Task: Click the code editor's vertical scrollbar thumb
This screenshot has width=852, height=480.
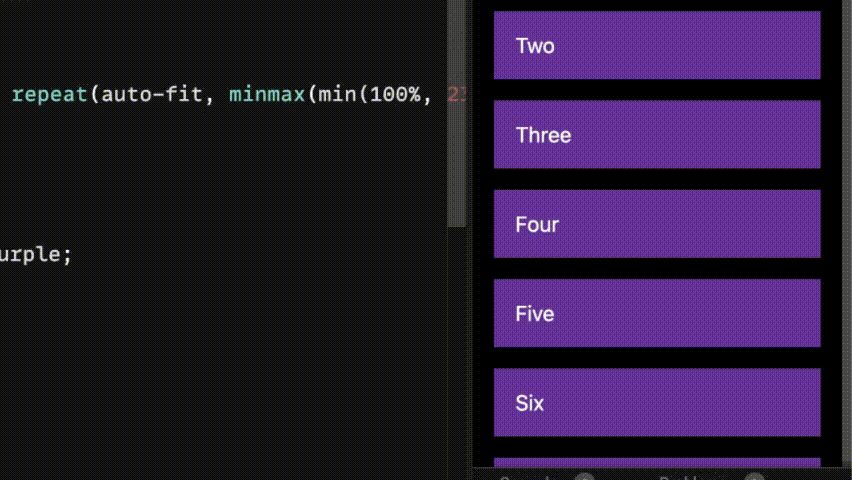Action: point(456,113)
